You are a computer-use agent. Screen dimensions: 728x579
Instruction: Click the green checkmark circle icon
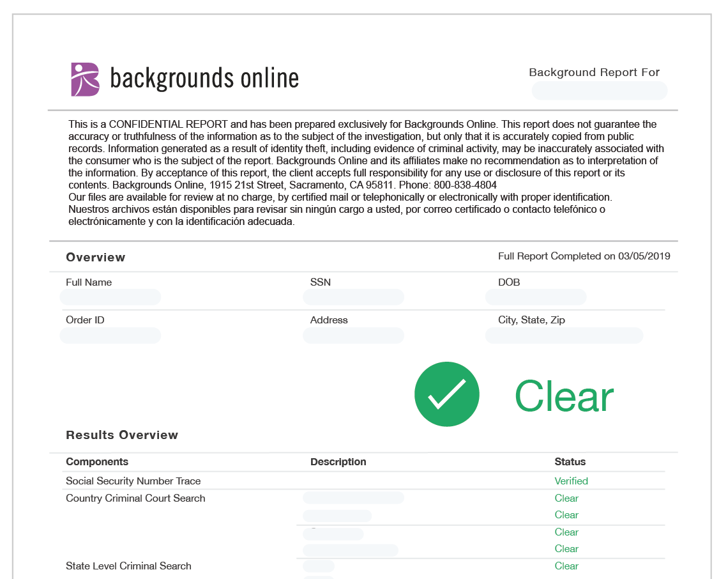(x=446, y=394)
